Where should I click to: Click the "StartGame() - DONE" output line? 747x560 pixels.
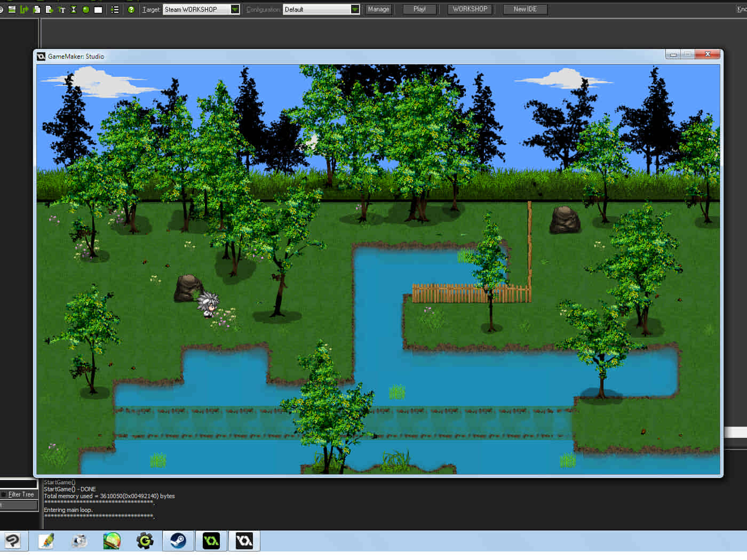click(70, 489)
